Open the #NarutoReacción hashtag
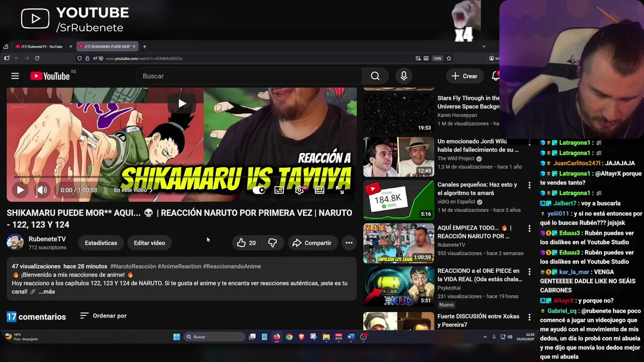Screen dimensions: 644x362 coord(133,266)
